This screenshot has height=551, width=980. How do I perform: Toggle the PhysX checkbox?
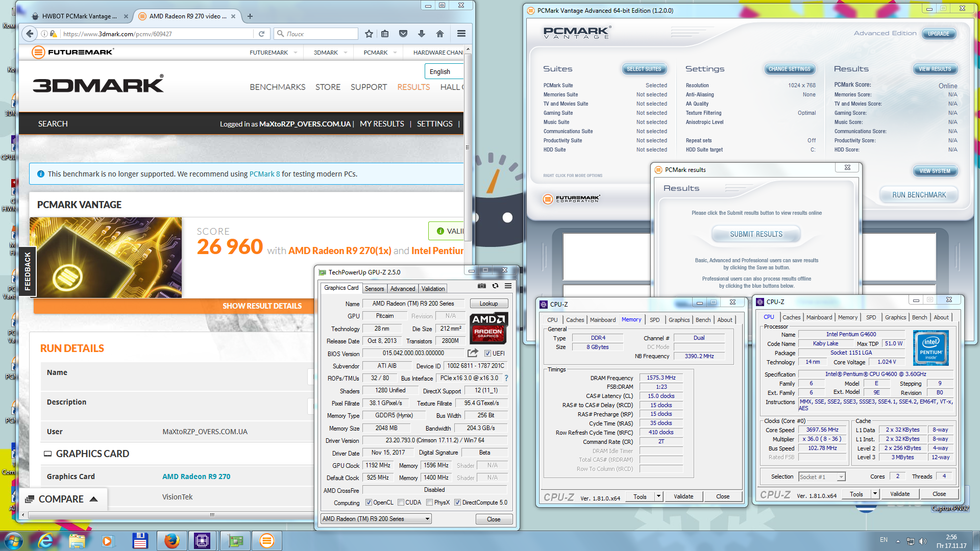click(429, 503)
